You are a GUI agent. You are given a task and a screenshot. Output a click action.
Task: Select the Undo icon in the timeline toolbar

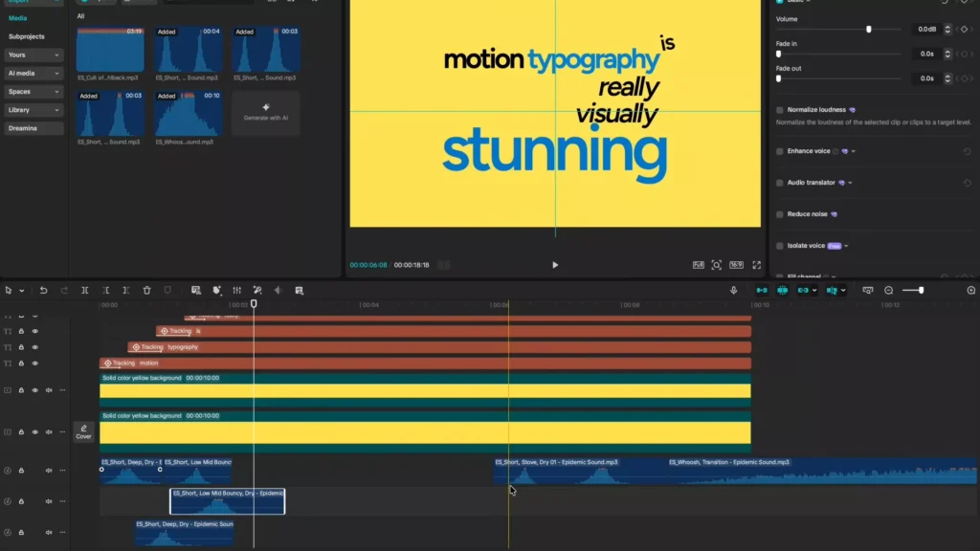tap(44, 290)
